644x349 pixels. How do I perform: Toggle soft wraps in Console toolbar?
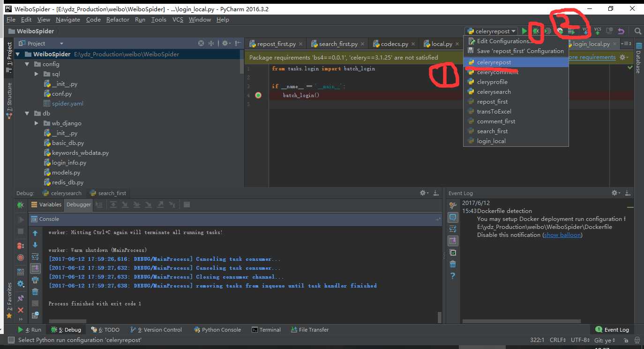pyautogui.click(x=35, y=257)
